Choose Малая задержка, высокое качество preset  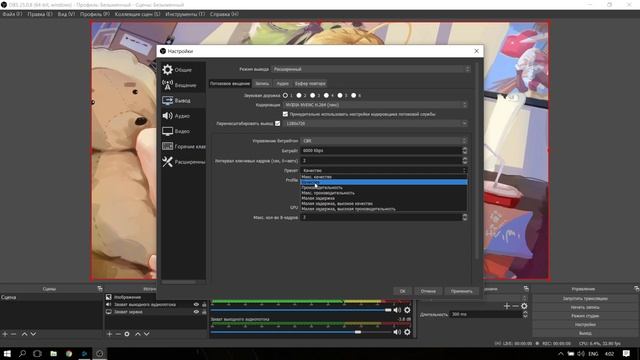384,204
